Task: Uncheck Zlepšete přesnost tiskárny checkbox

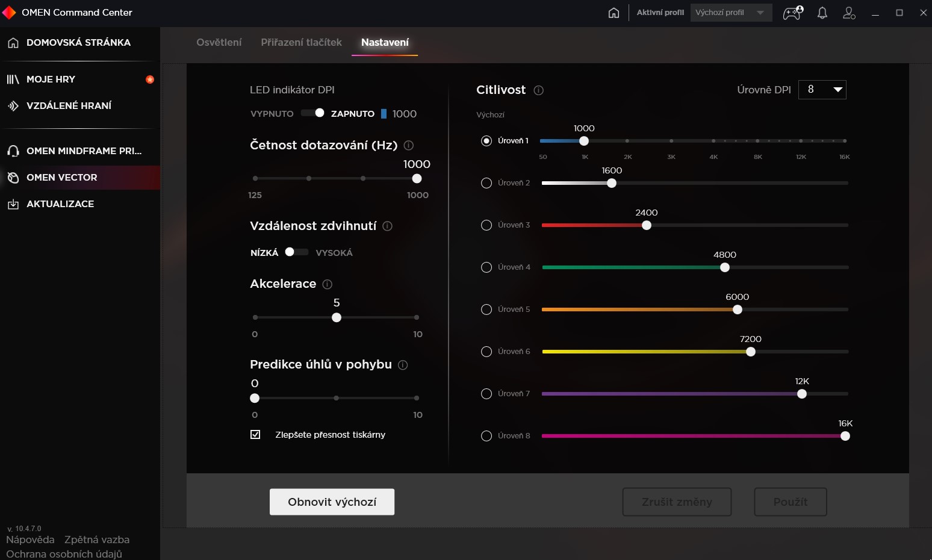Action: click(x=255, y=435)
